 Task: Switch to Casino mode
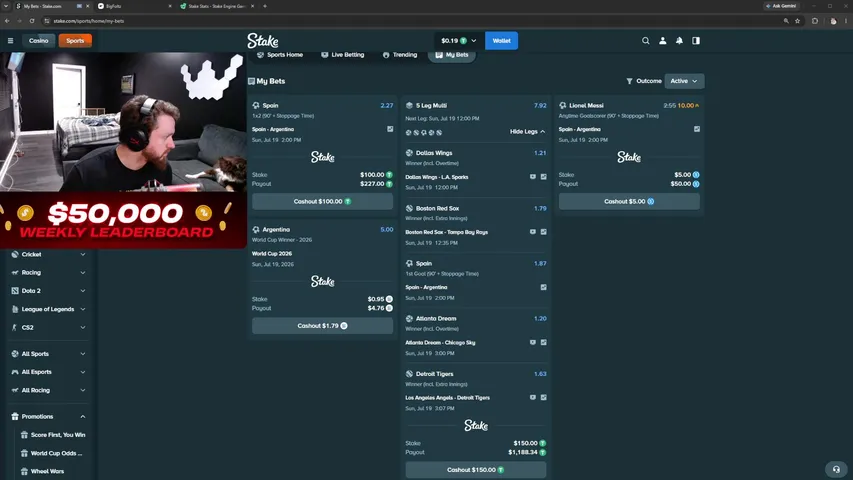point(39,41)
